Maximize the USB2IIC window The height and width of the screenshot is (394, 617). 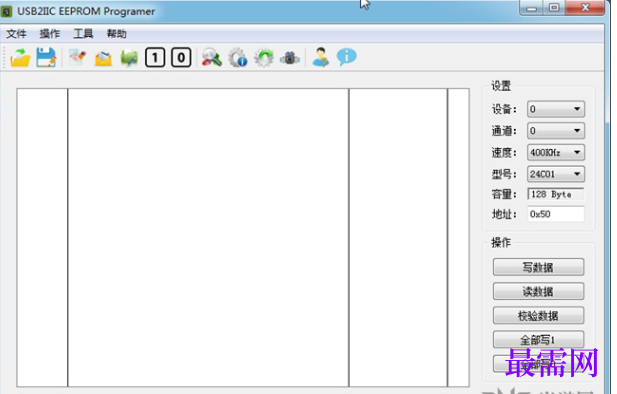pyautogui.click(x=554, y=8)
